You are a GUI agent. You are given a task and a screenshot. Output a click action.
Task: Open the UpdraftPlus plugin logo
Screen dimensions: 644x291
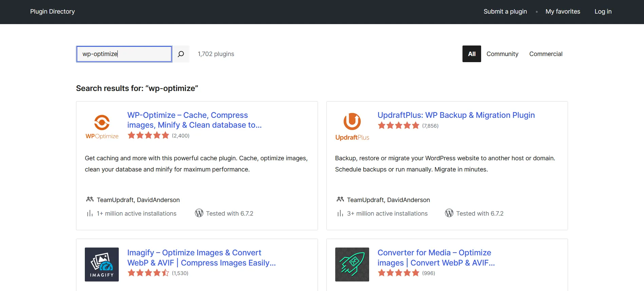[352, 127]
